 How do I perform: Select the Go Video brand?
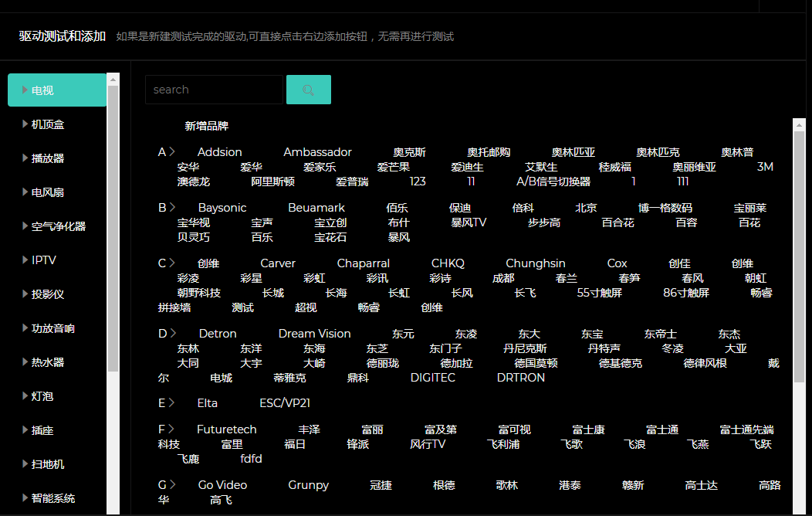pos(222,485)
